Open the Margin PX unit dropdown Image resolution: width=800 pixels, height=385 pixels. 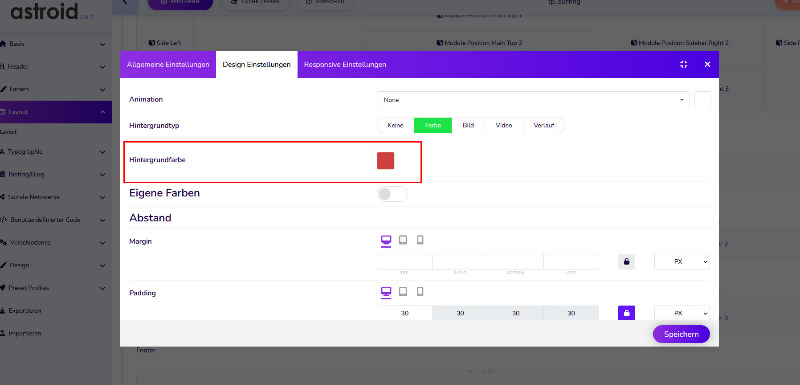click(x=682, y=262)
